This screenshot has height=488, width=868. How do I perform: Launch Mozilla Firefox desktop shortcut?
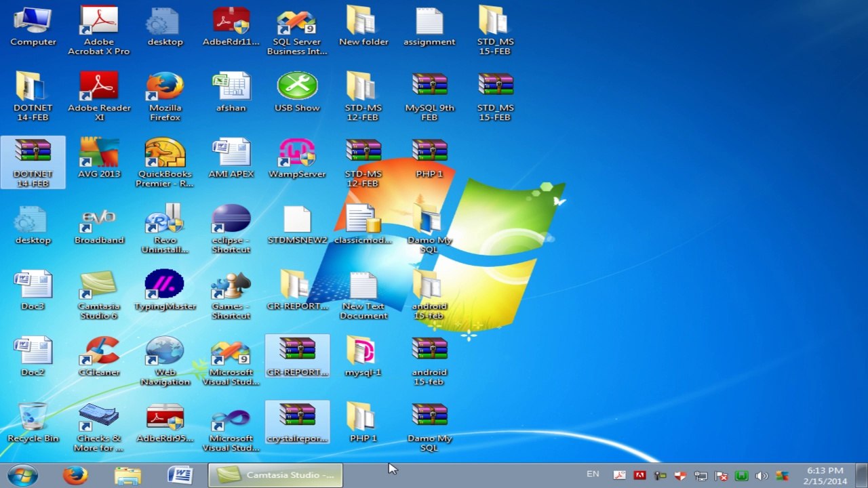pyautogui.click(x=165, y=97)
